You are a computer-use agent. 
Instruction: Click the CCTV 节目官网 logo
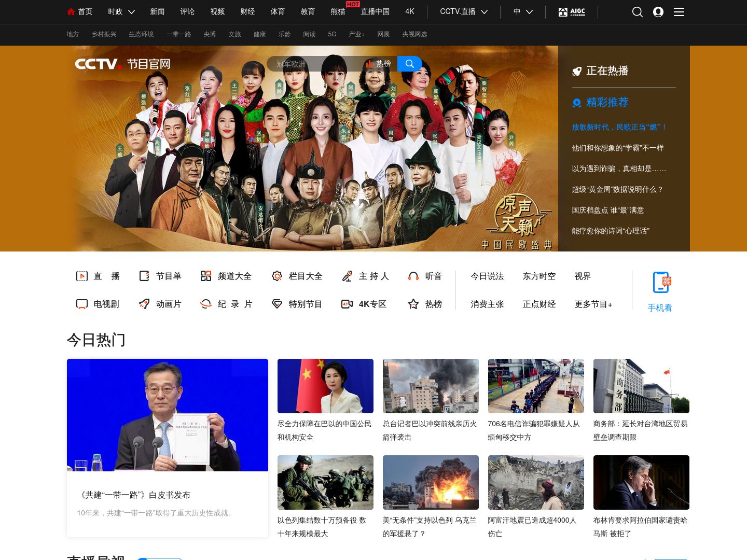122,64
